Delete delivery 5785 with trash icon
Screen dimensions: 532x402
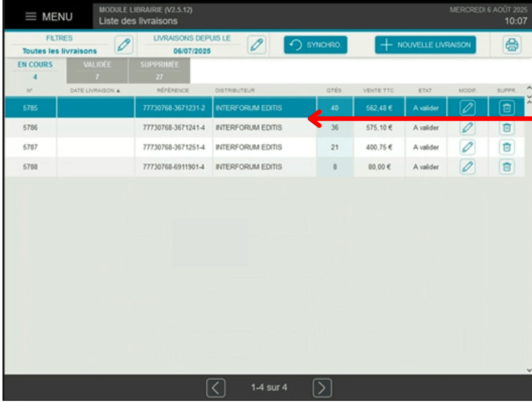[507, 108]
